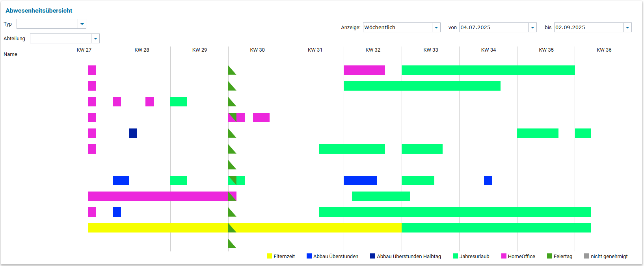Screen dimensions: 644x266
Task: Click the yellow Elternzeit legend swatch
Action: click(269, 256)
